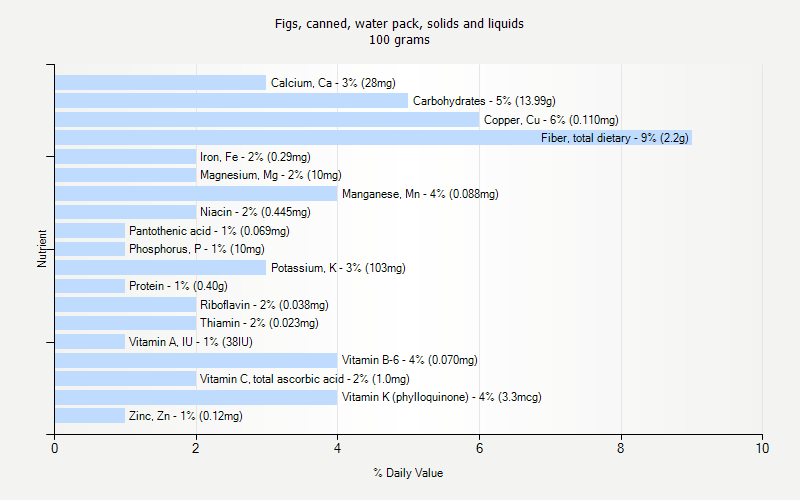This screenshot has height=500, width=800.
Task: Click the Potassium bar in the chart
Action: 160,268
